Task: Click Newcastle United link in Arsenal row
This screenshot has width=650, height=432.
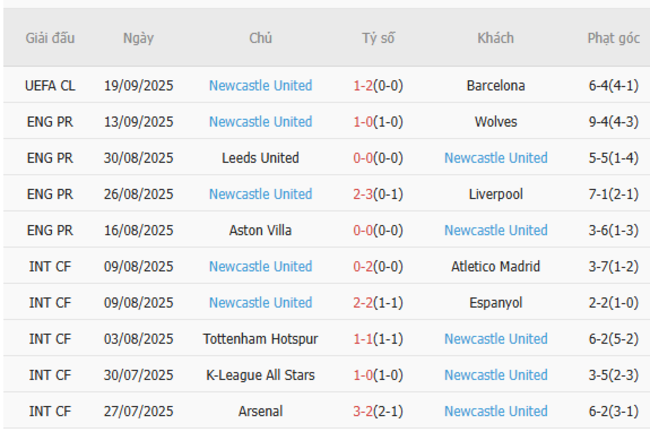Action: tap(496, 411)
